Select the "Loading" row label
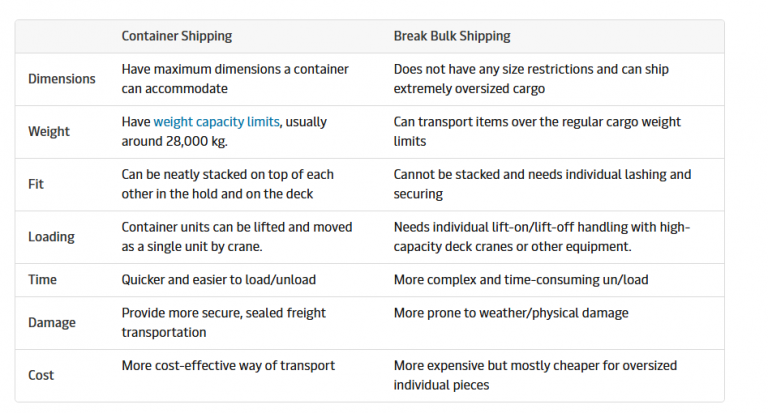The image size is (768, 413). (51, 237)
